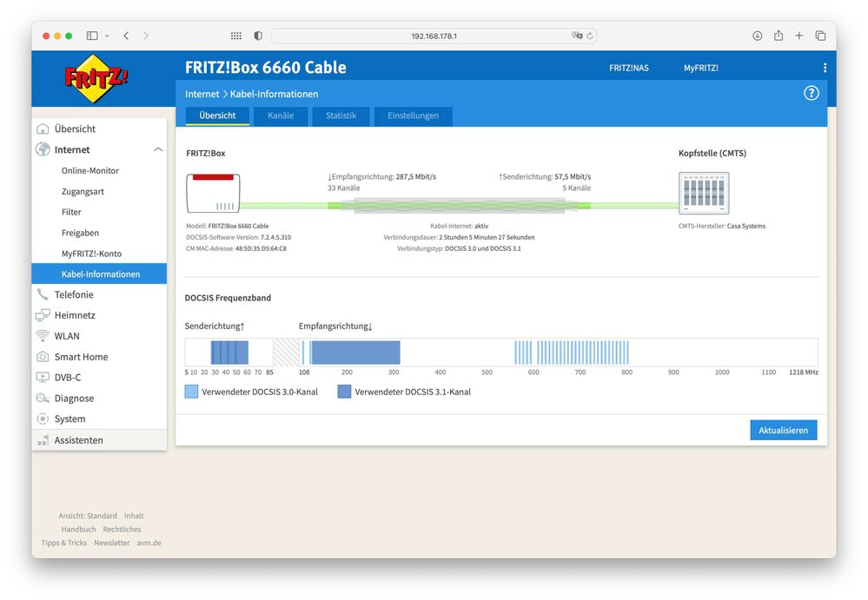The height and width of the screenshot is (600, 868).
Task: Click the Verbindungsdauer value text
Action: point(487,237)
